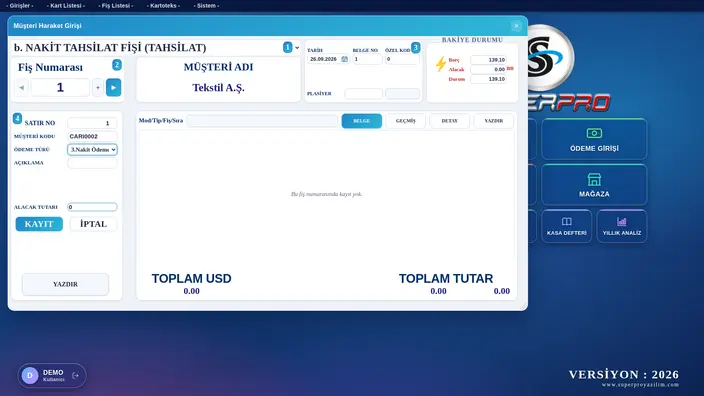
Task: Switch to the DETAY tab
Action: pos(449,121)
